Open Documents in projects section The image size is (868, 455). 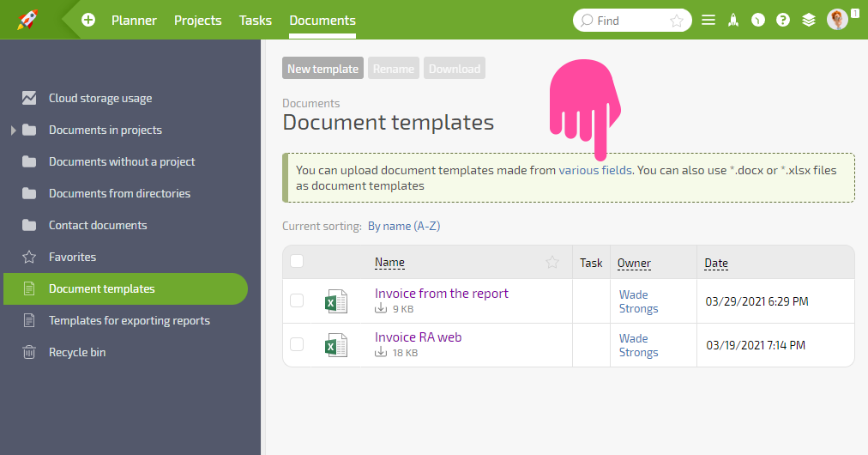[x=105, y=130]
